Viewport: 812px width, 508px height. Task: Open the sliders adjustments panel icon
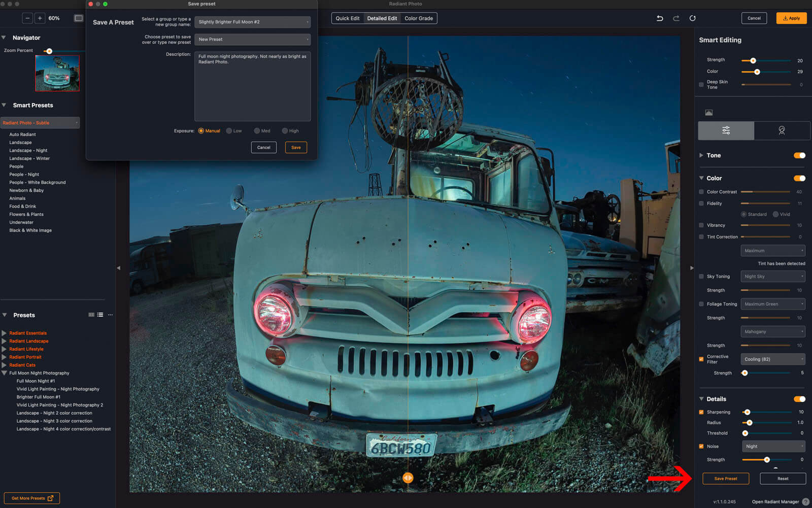(726, 130)
